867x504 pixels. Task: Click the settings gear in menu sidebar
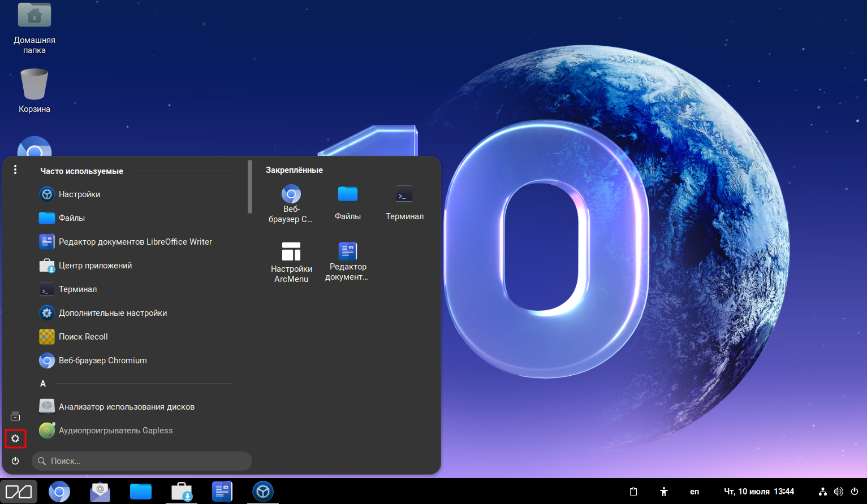pos(15,438)
